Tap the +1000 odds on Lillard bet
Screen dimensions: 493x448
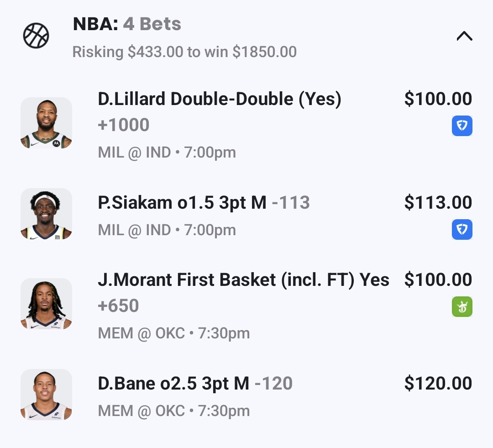[124, 125]
